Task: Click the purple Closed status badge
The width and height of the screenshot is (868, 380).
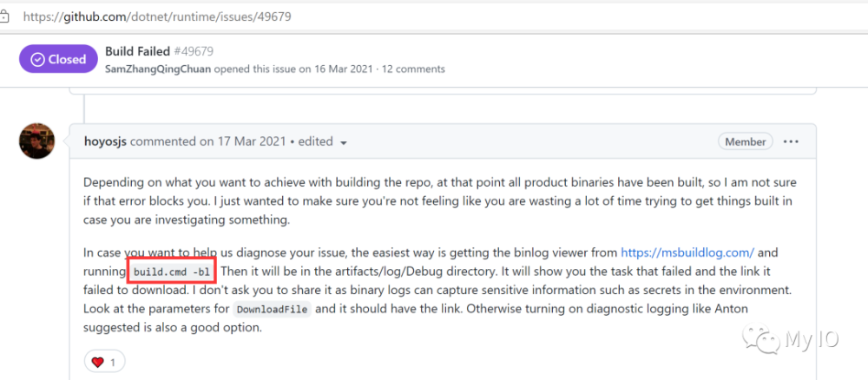Action: (58, 60)
